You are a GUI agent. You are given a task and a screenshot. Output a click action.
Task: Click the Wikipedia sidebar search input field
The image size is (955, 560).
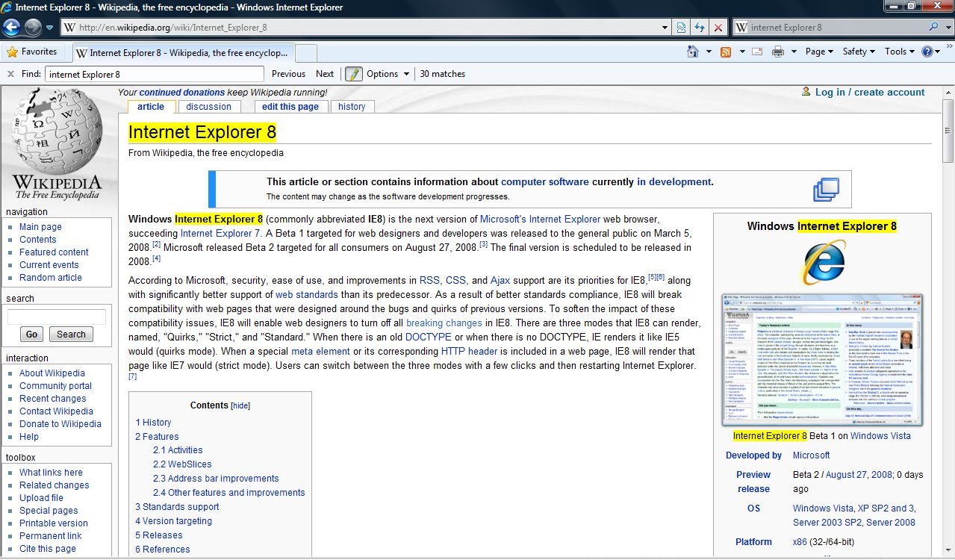(57, 317)
